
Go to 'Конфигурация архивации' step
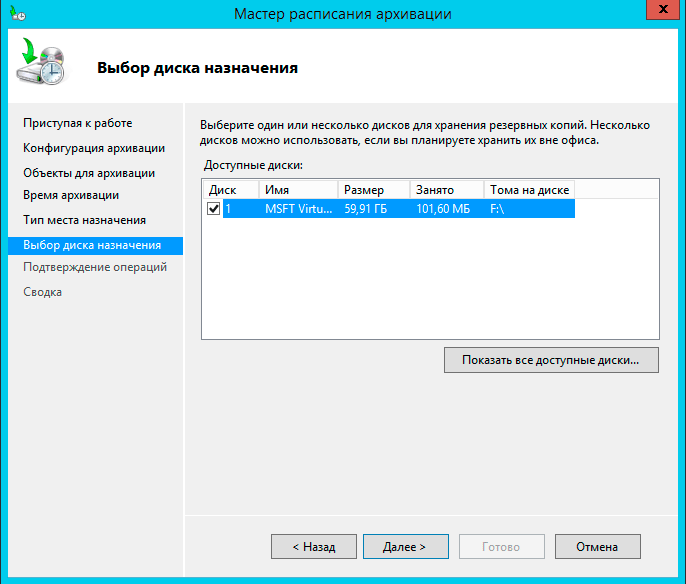[94, 148]
